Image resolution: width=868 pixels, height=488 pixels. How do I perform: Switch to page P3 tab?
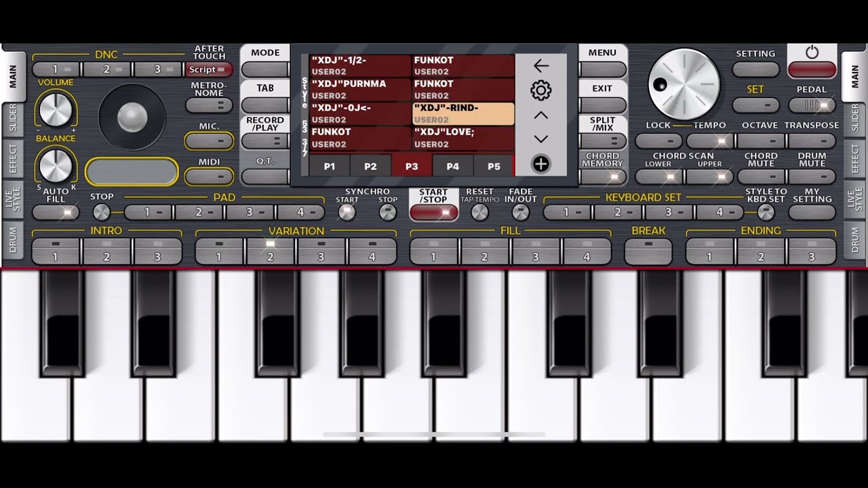[412, 166]
